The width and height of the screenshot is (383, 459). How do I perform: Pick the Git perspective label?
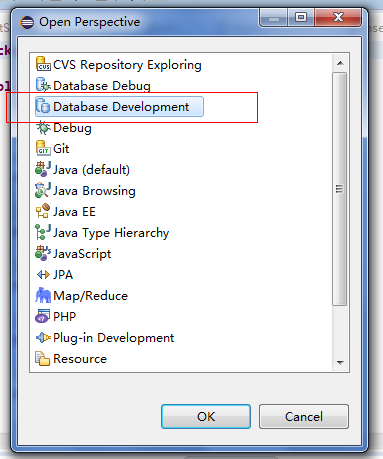click(61, 149)
